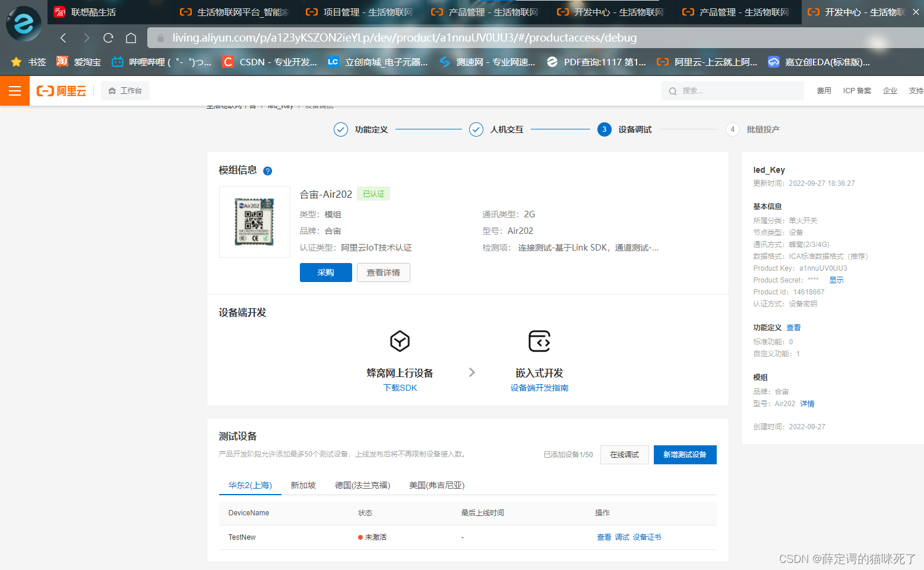Open the 立创商城 bookmark
924x570 pixels.
click(378, 62)
